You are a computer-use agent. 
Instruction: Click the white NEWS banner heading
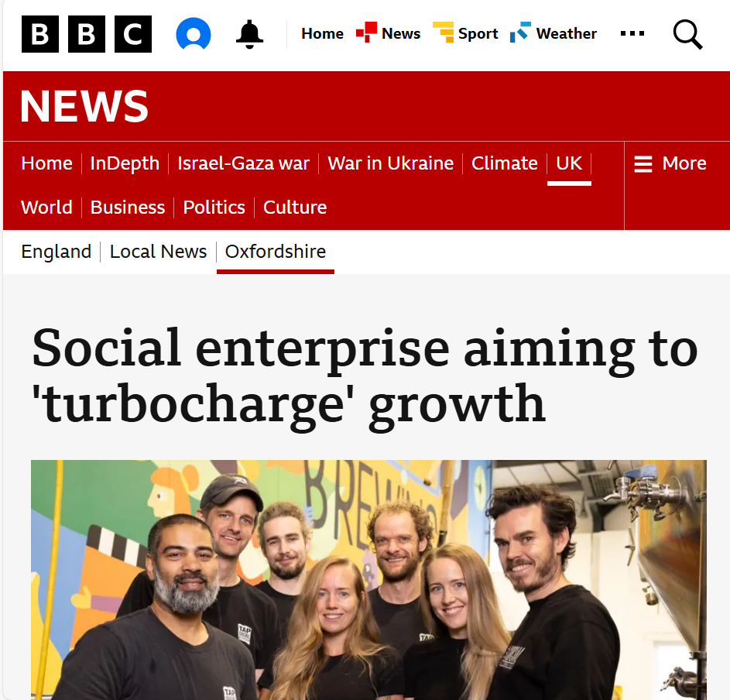coord(84,106)
